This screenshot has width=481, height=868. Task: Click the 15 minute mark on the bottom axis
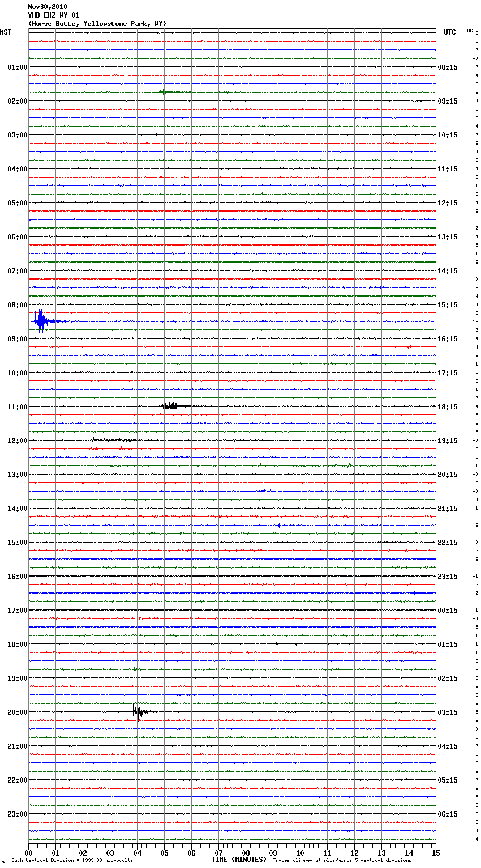pyautogui.click(x=435, y=853)
